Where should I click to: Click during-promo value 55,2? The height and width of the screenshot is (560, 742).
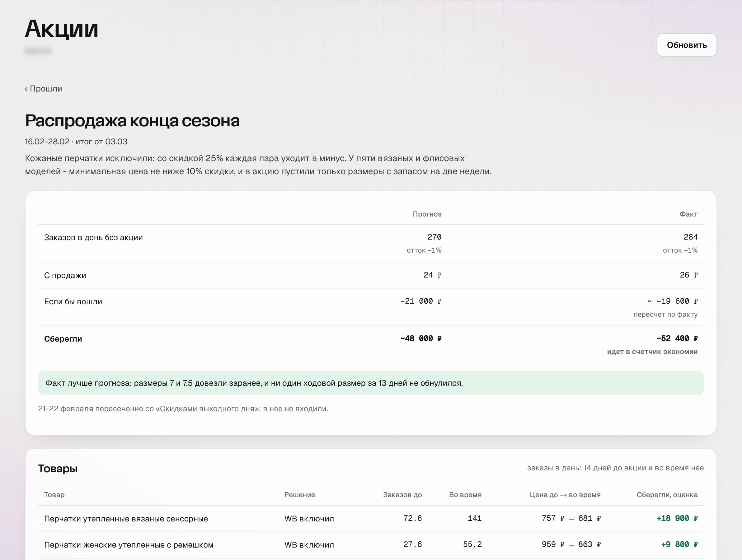click(x=472, y=544)
